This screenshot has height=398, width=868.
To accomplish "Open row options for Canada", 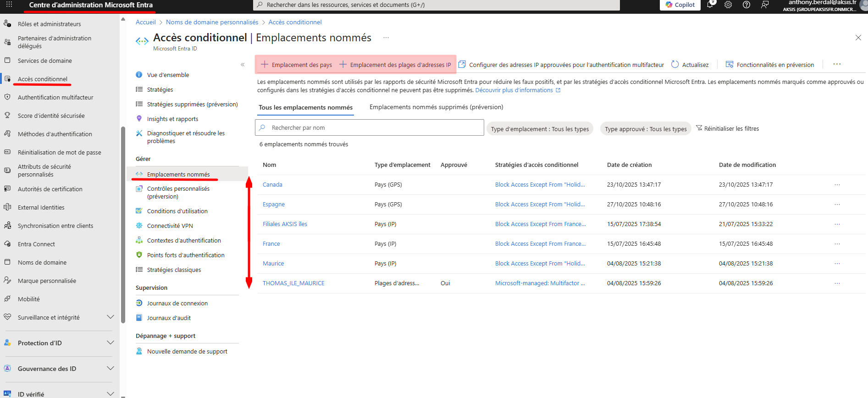I will [837, 185].
